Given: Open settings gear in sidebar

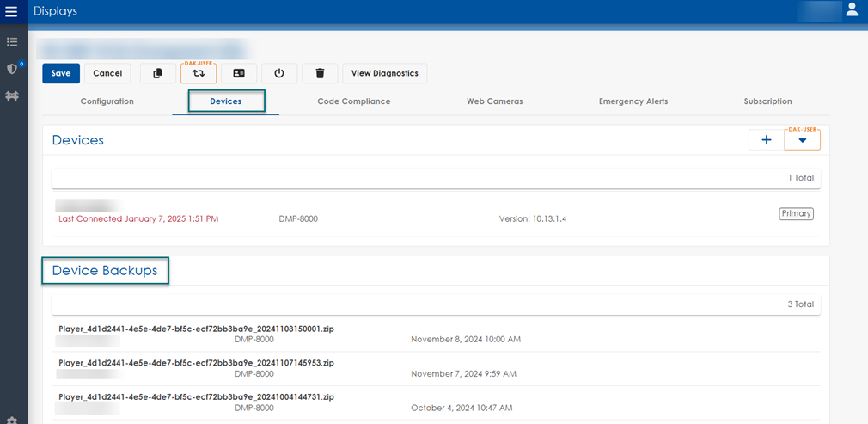Looking at the screenshot, I should pos(12,420).
